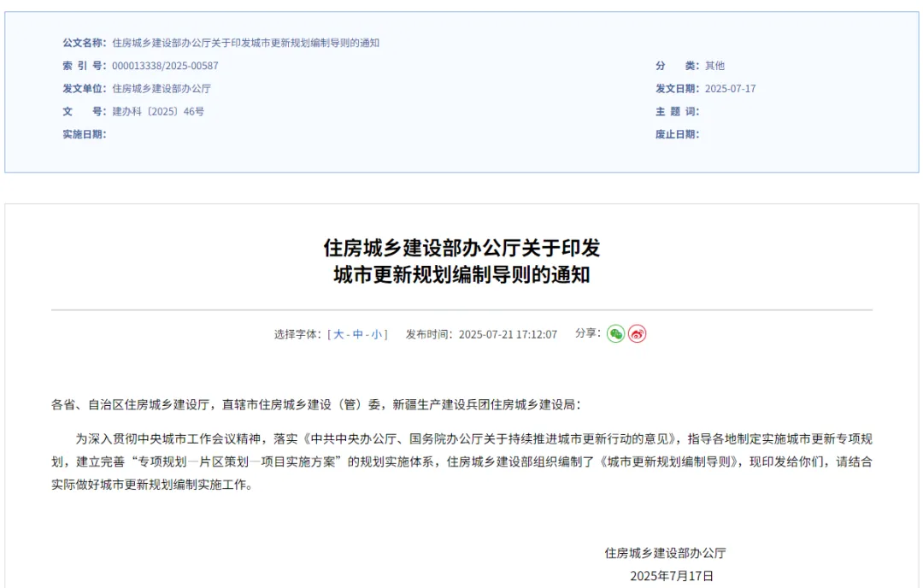Image resolution: width=923 pixels, height=588 pixels.
Task: Select the medium font size option 中
Action: [x=359, y=334]
